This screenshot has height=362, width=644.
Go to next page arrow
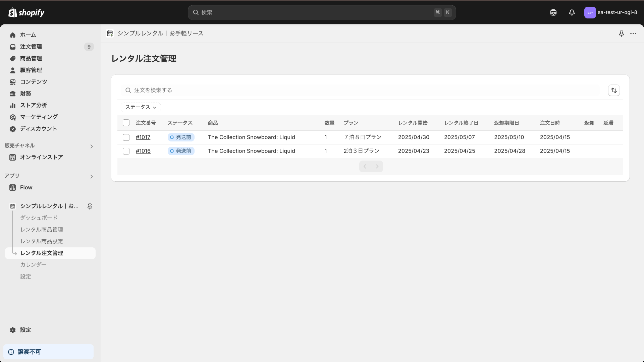pyautogui.click(x=377, y=167)
